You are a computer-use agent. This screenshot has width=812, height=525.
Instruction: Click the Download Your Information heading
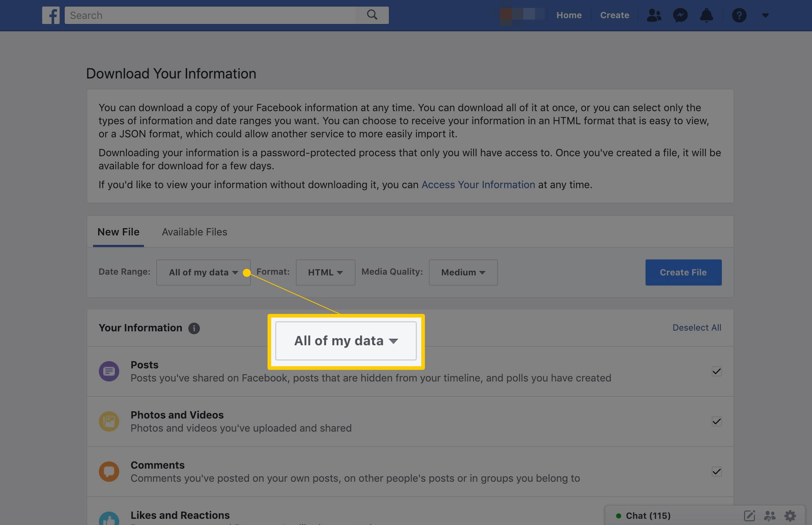[x=171, y=73]
